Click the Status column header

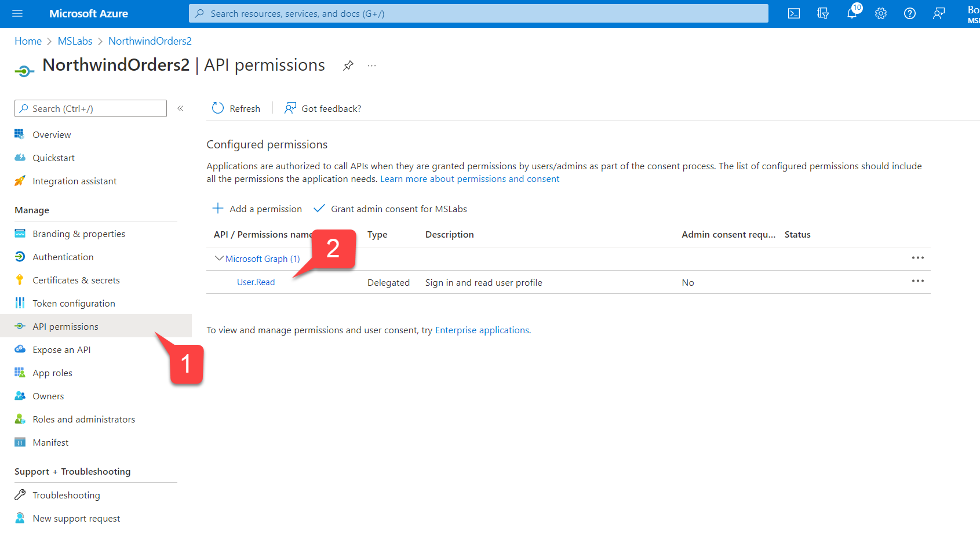point(797,234)
